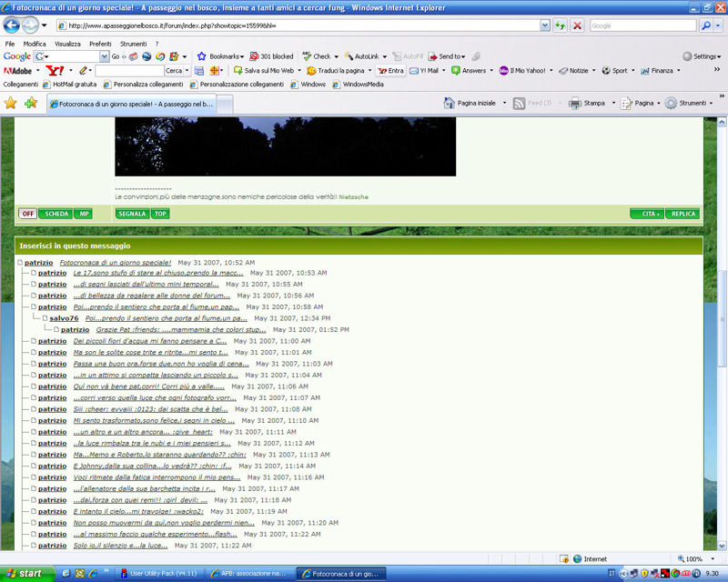Click the Pagina iniziale home icon
Image resolution: width=728 pixels, height=582 pixels.
(450, 104)
